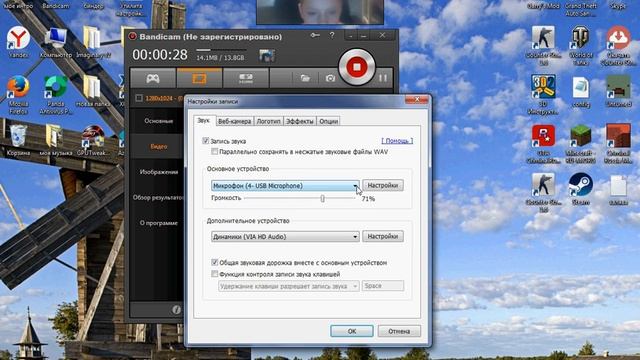
Task: Open О программе in Bandicam sidebar
Action: click(x=158, y=223)
